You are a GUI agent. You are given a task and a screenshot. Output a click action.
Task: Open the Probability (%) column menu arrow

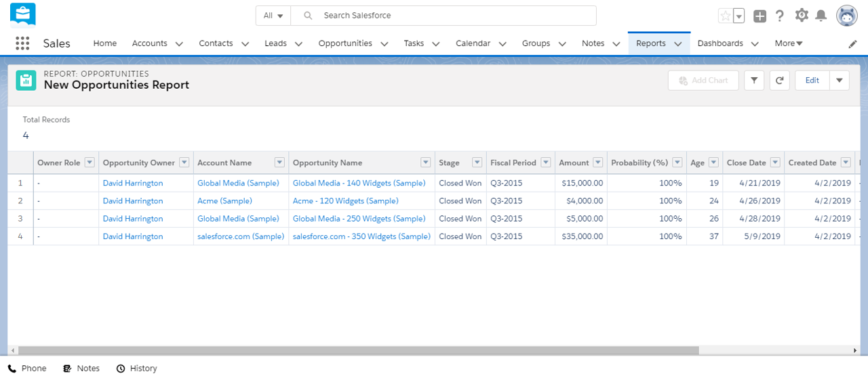[677, 163]
